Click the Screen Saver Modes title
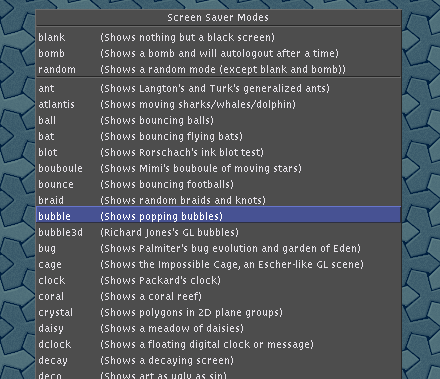 click(x=218, y=18)
